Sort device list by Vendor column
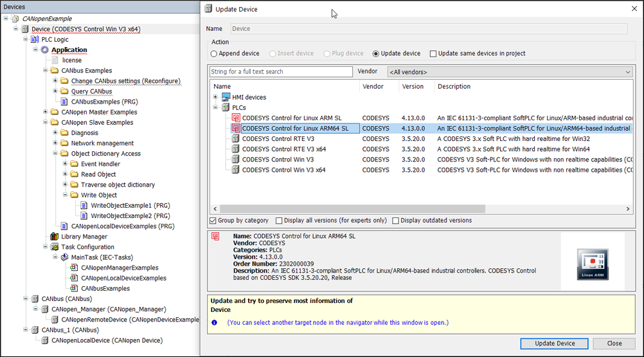644x357 pixels. click(x=373, y=86)
